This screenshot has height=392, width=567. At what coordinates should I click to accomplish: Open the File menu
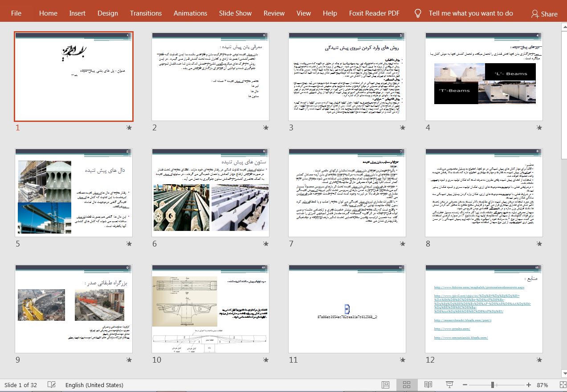click(x=16, y=13)
